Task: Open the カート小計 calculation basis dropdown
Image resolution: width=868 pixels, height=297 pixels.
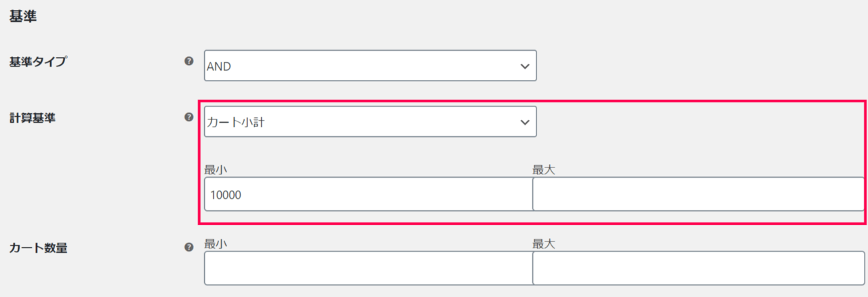Action: pyautogui.click(x=370, y=121)
